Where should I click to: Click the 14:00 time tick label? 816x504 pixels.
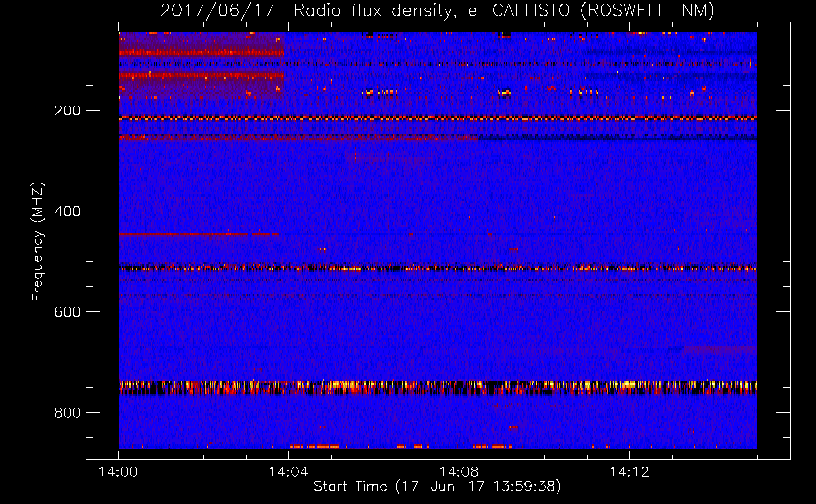pos(118,472)
